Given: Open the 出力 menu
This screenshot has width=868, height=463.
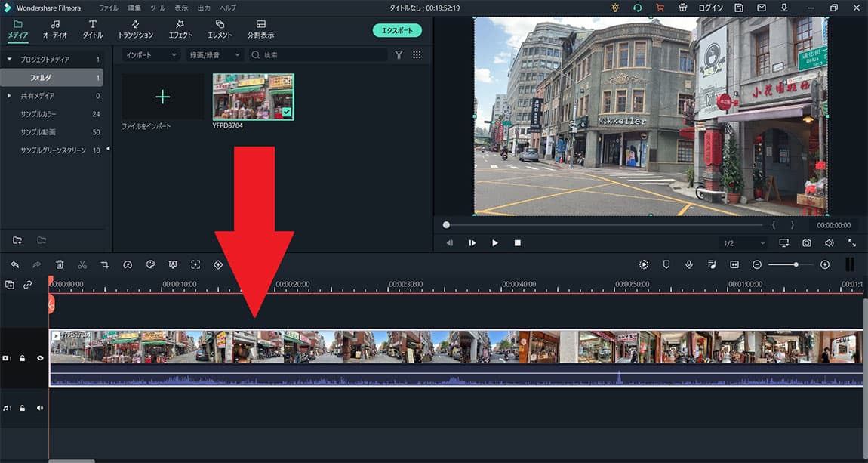Looking at the screenshot, I should 204,8.
